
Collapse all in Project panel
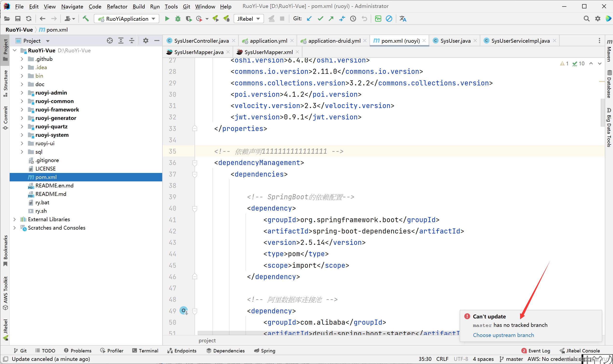coord(132,41)
